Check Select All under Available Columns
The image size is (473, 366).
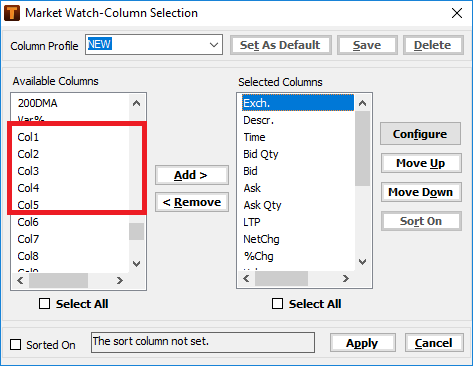[44, 304]
